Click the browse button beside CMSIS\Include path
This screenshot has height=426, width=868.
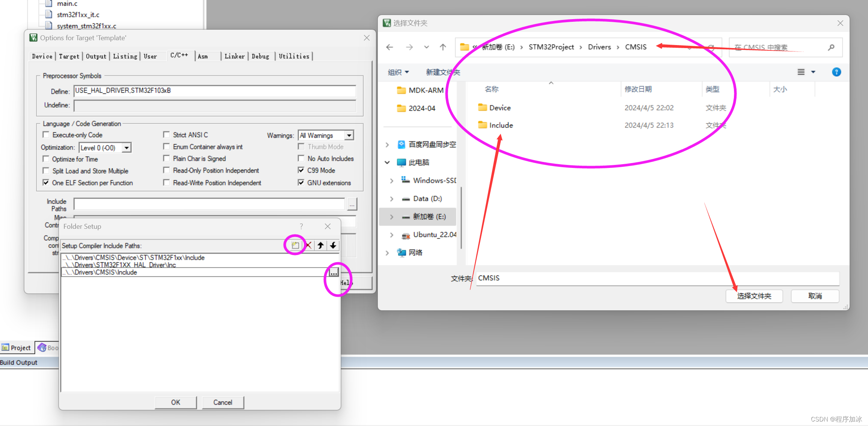pos(334,272)
